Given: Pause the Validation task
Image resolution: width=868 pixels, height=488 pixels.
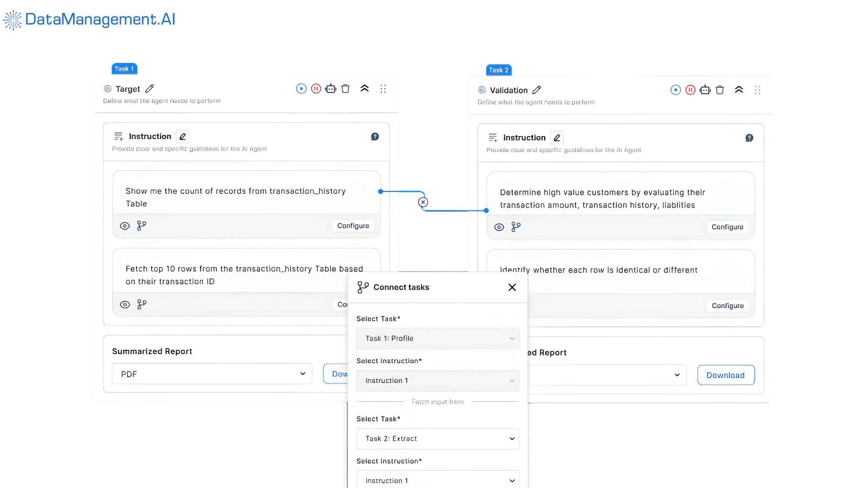Looking at the screenshot, I should [690, 90].
